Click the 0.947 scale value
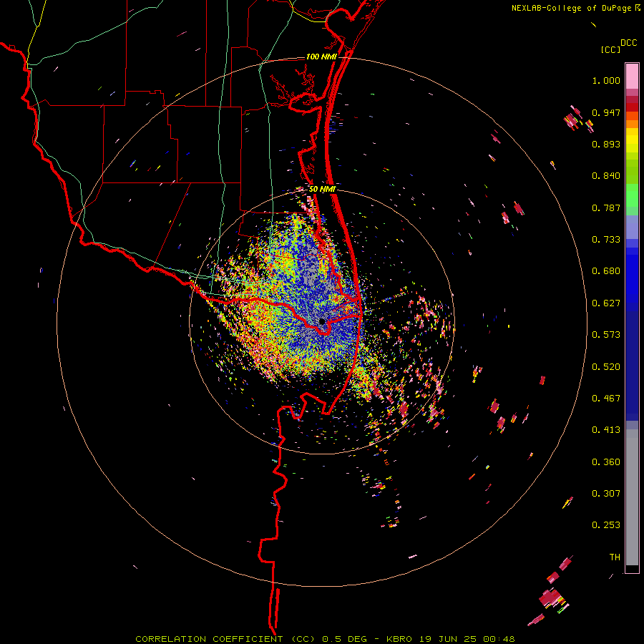The image size is (644, 644). coord(606,112)
